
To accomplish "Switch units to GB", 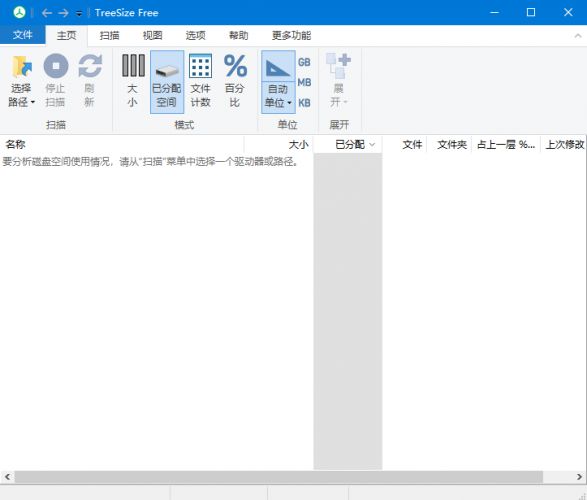I will (x=304, y=62).
